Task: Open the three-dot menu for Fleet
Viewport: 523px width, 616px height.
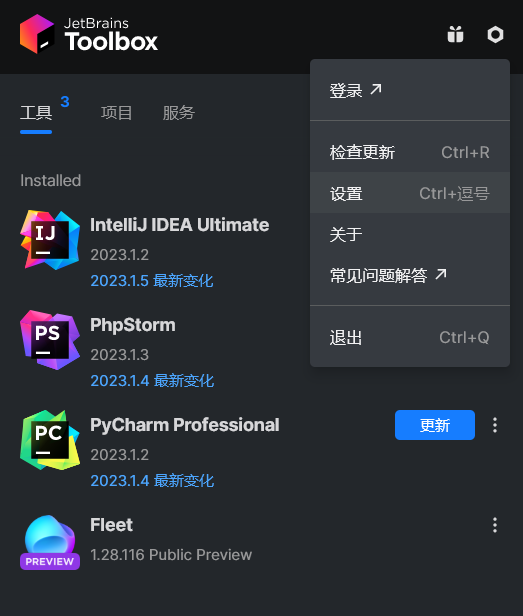Action: point(495,525)
